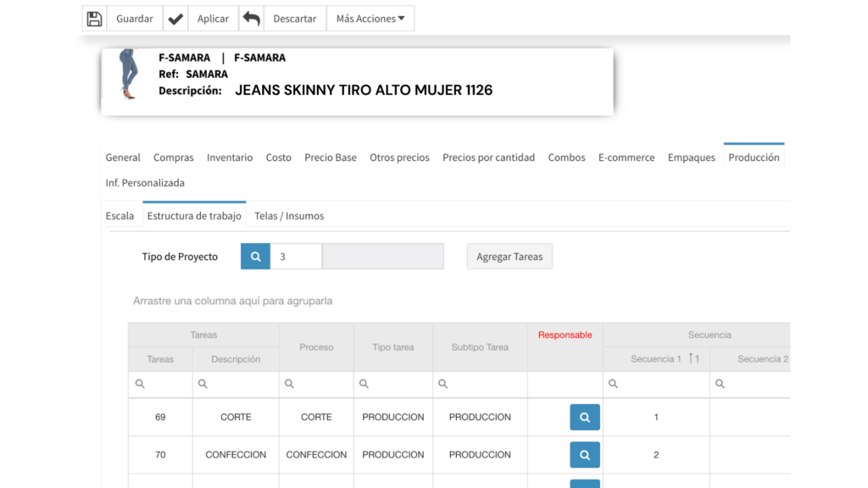
Task: Open the Precios por cantidad tab
Action: click(x=488, y=158)
